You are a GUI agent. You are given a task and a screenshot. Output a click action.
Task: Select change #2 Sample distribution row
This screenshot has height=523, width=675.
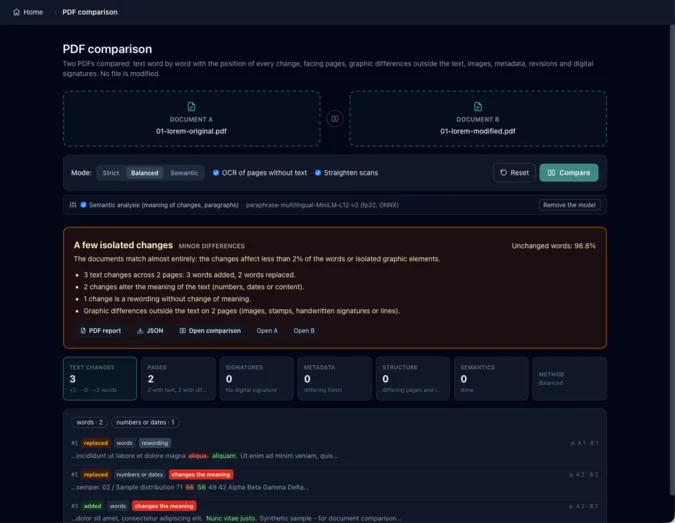[335, 481]
